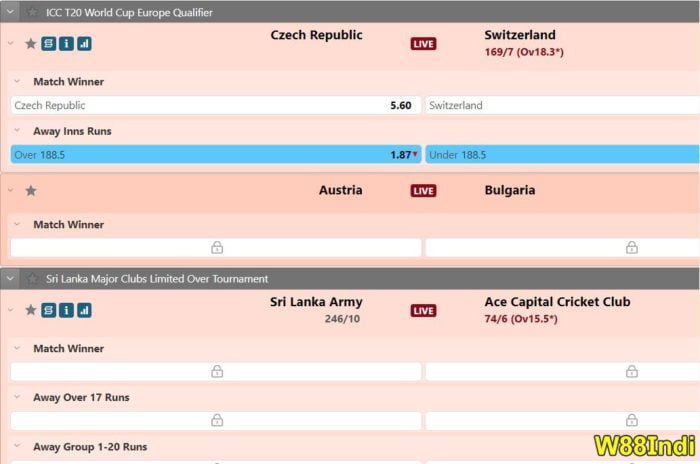Click the Switzerland match winner odds cell

click(562, 105)
